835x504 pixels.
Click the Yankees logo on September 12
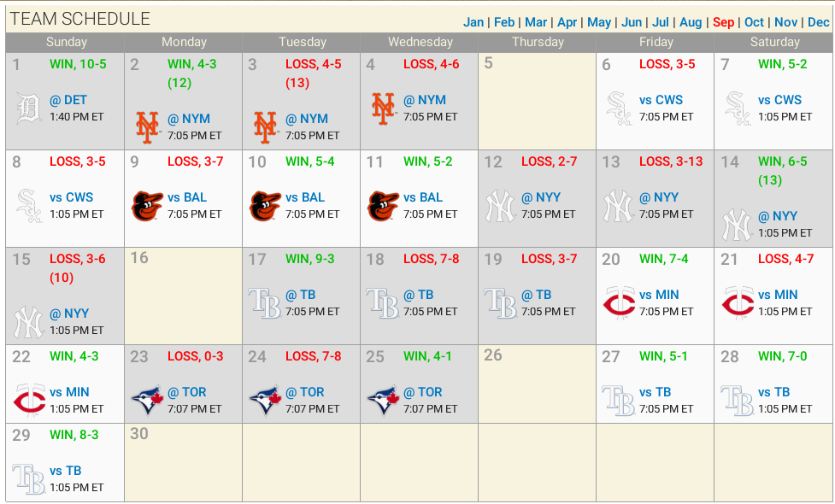(x=501, y=206)
